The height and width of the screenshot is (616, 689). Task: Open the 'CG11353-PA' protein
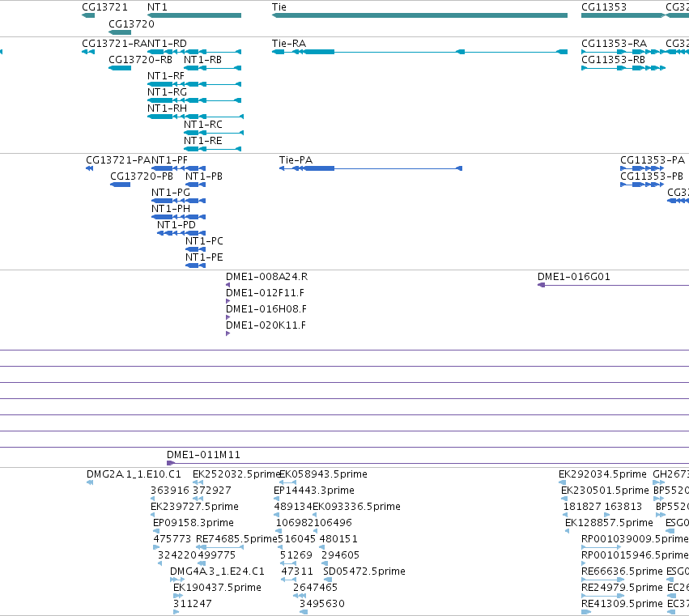(x=642, y=168)
